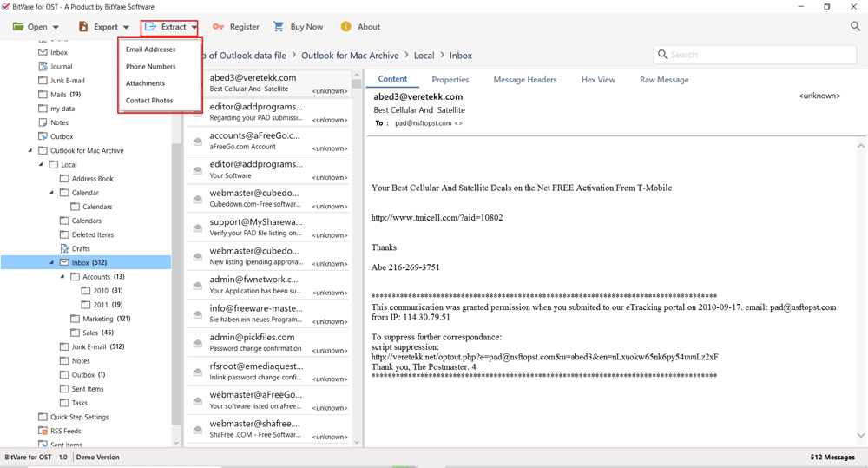This screenshot has width=868, height=468.
Task: Choose Email Addresses from Extract menu
Action: 150,49
